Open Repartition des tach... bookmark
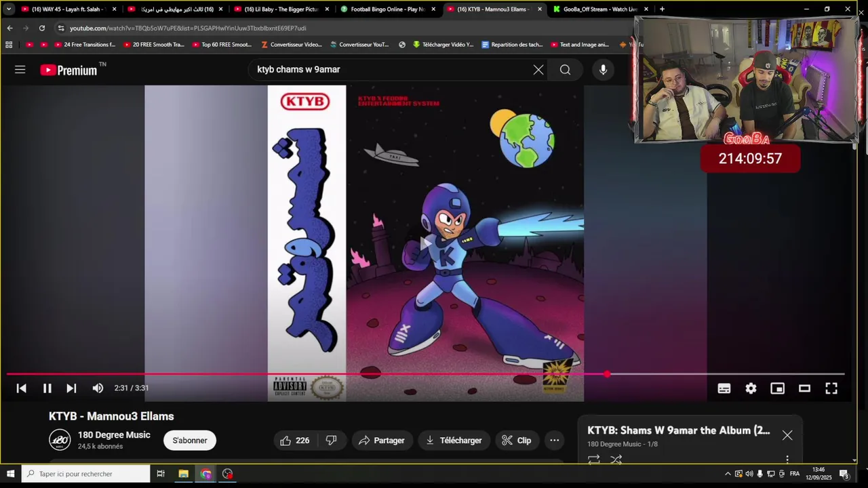Screen dimensions: 868x488 (512, 45)
